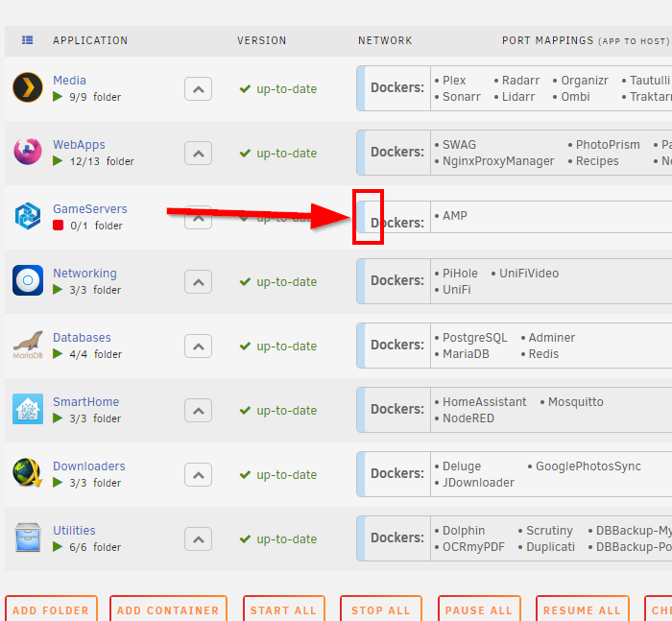Click the Mosquitto entry in SmartHome dockers
Viewport: 672px width, 621px height.
tap(576, 401)
